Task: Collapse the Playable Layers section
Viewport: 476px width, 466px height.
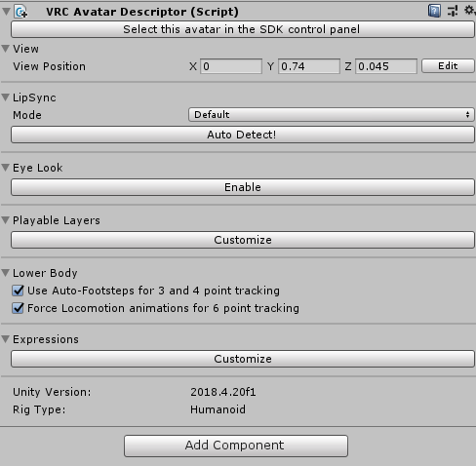Action: click(x=5, y=220)
